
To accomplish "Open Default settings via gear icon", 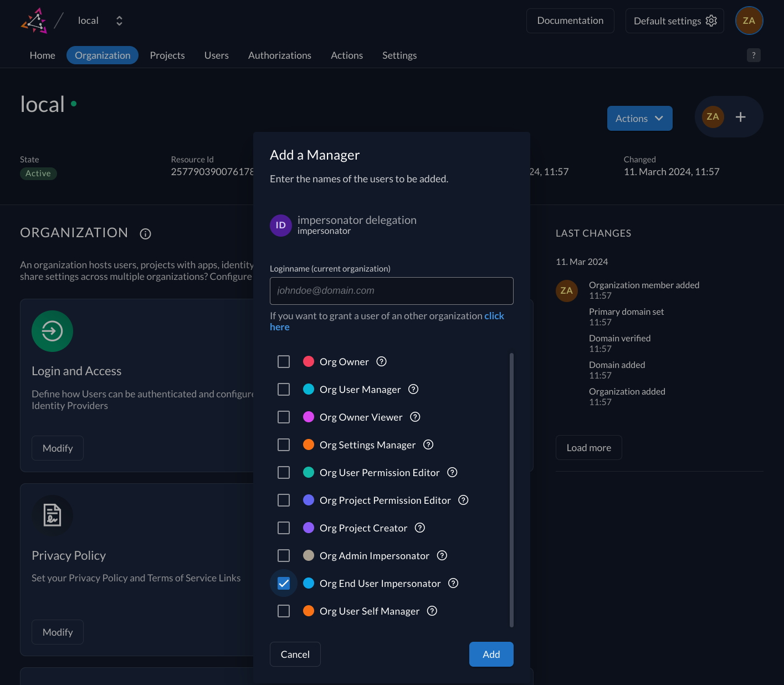I will pyautogui.click(x=711, y=21).
